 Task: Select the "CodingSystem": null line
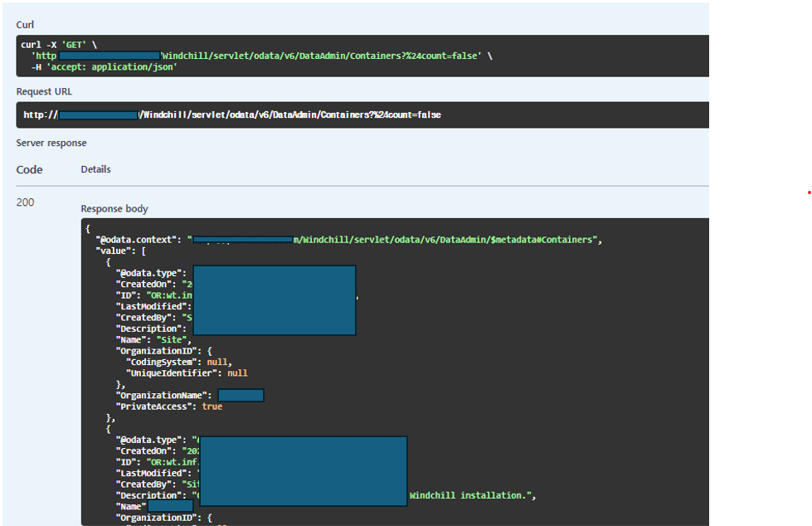pos(179,363)
